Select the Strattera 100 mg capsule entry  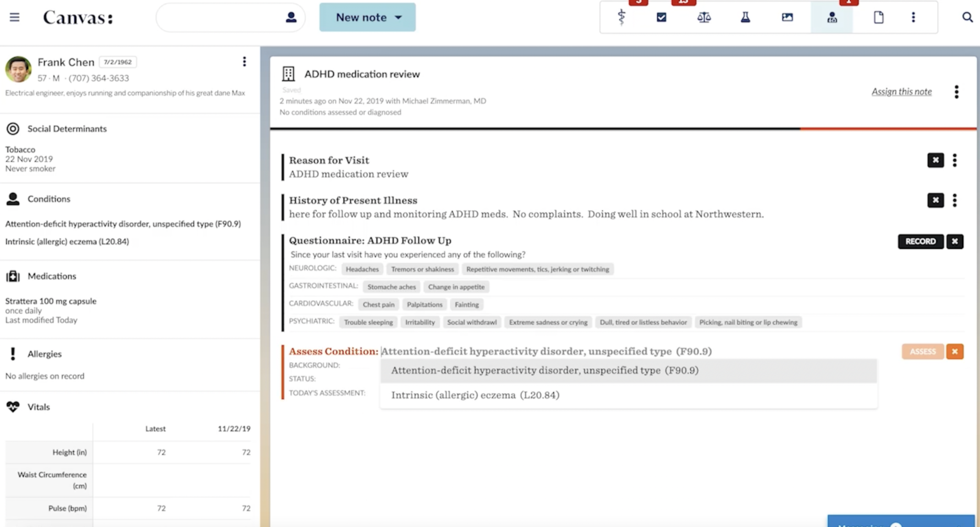(51, 310)
